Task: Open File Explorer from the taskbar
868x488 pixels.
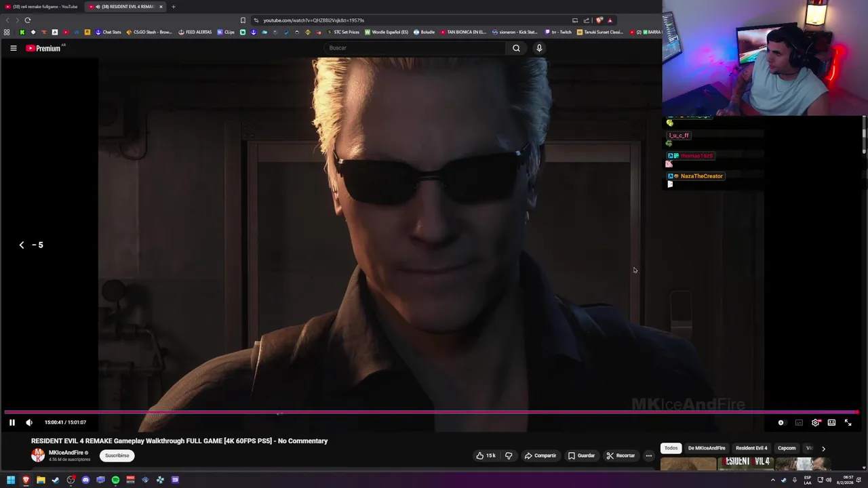Action: [x=41, y=480]
